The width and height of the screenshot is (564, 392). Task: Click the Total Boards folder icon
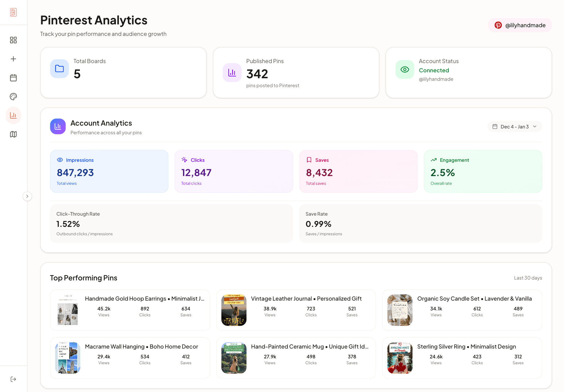(x=59, y=68)
